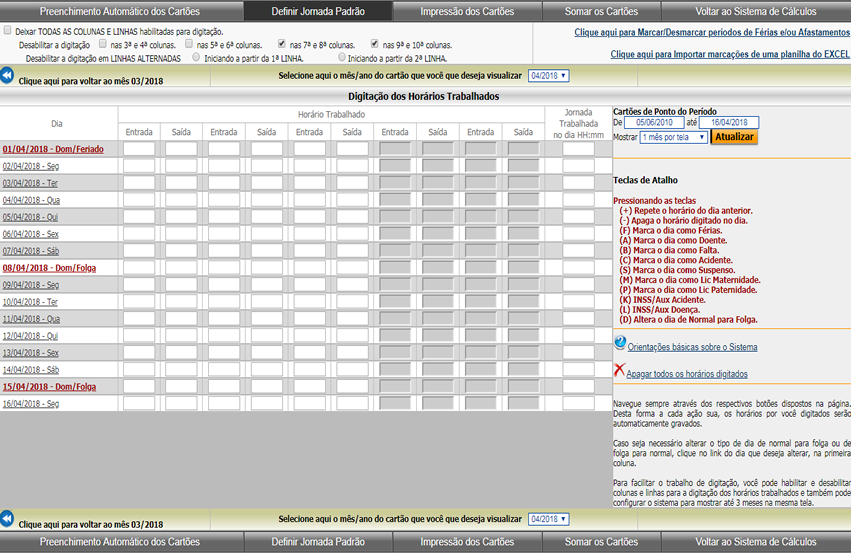
Task: Click first Entrada field for 02/04/2018
Action: click(139, 166)
